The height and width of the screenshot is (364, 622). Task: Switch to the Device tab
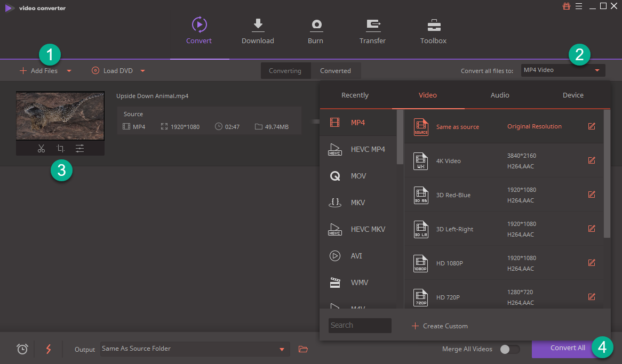tap(573, 95)
